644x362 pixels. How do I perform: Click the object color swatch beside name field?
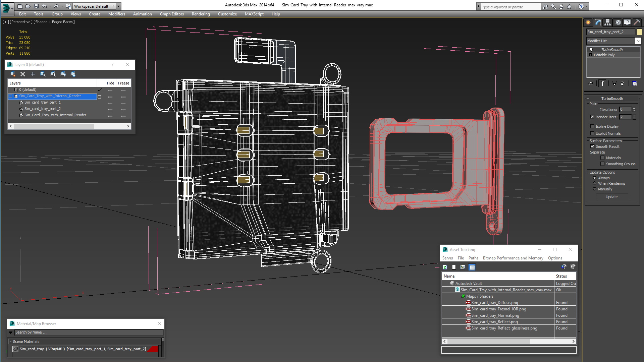pyautogui.click(x=639, y=32)
